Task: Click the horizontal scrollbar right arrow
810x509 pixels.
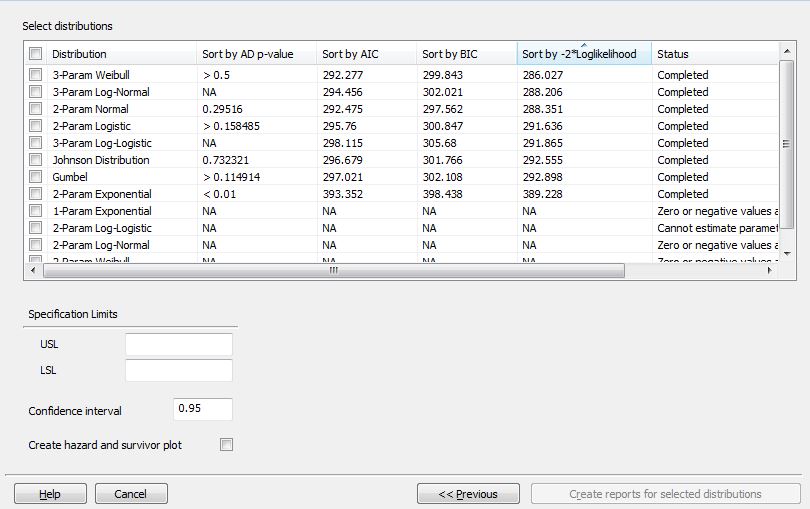Action: click(x=769, y=271)
